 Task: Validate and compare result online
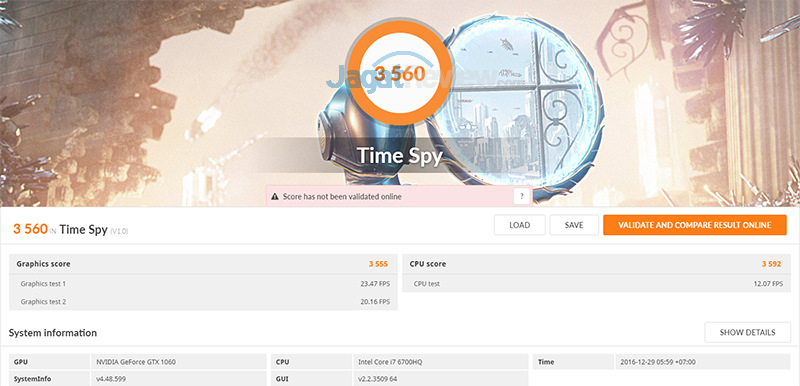(x=694, y=225)
